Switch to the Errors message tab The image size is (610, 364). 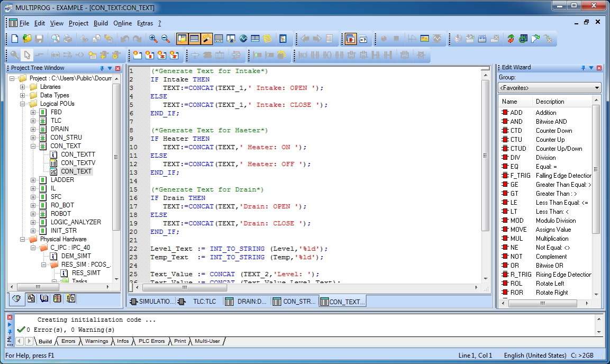(x=68, y=341)
